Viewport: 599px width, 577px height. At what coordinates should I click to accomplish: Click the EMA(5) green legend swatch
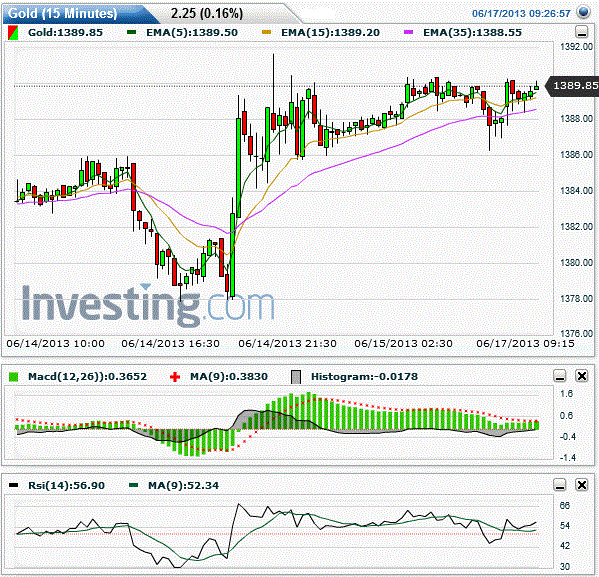click(131, 33)
